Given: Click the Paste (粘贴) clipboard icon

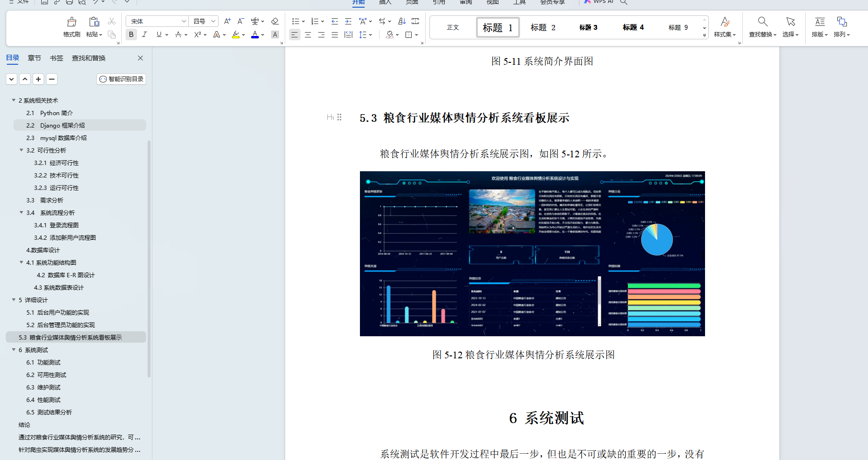Looking at the screenshot, I should (94, 22).
